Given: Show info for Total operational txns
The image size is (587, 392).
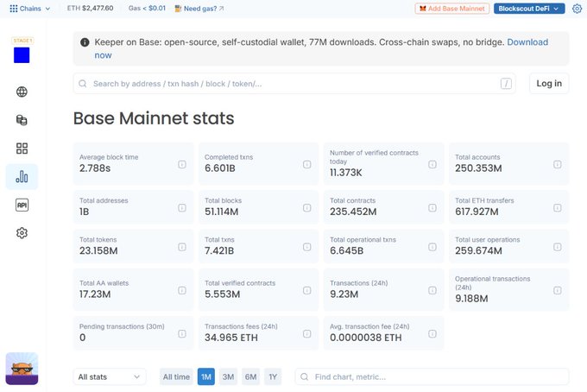Looking at the screenshot, I should point(432,247).
